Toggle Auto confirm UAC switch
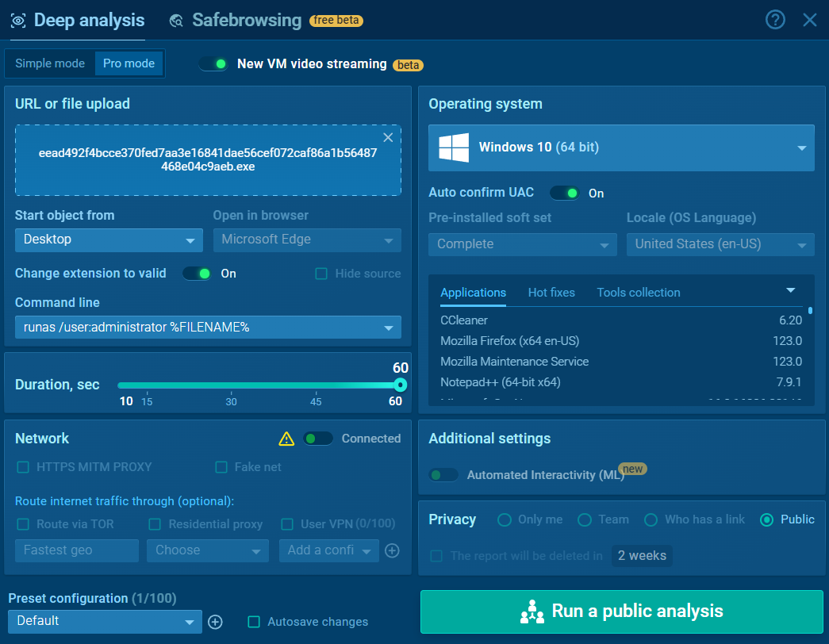Image resolution: width=829 pixels, height=644 pixels. click(565, 193)
